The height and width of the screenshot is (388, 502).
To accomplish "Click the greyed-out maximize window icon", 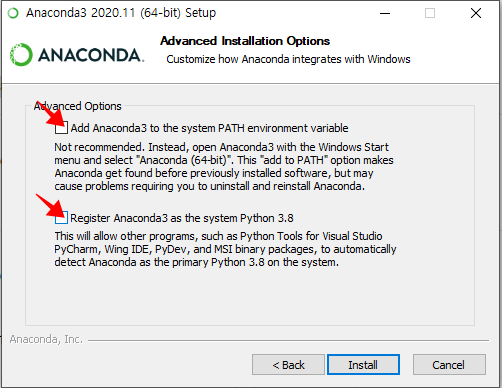I will pyautogui.click(x=430, y=13).
